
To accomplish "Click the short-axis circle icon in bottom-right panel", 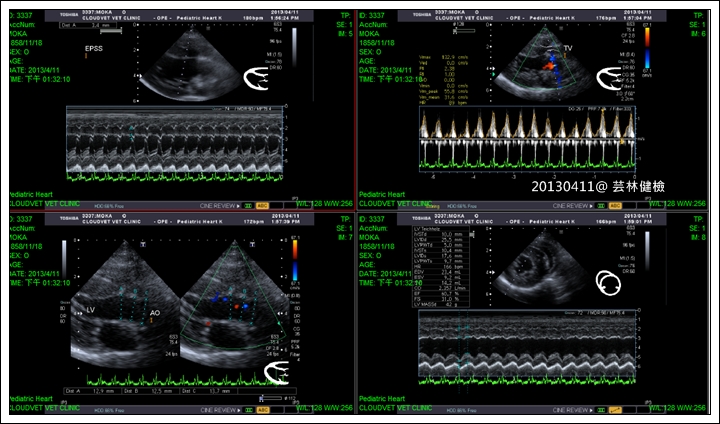I will tap(609, 287).
